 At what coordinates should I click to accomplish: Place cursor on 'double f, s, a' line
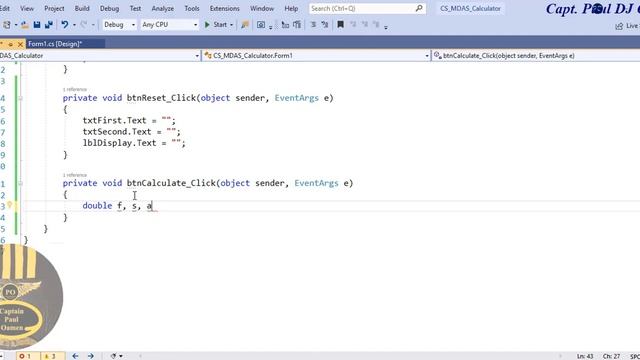[118, 206]
